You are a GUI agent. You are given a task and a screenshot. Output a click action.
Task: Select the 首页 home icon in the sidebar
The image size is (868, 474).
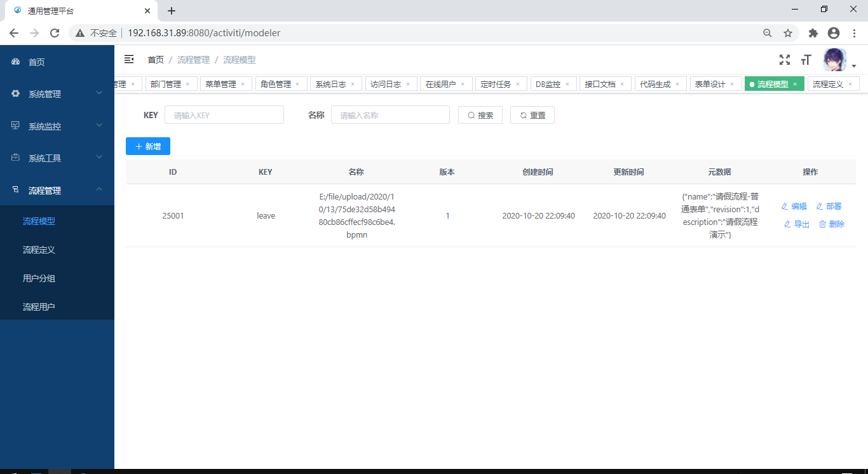coord(15,62)
